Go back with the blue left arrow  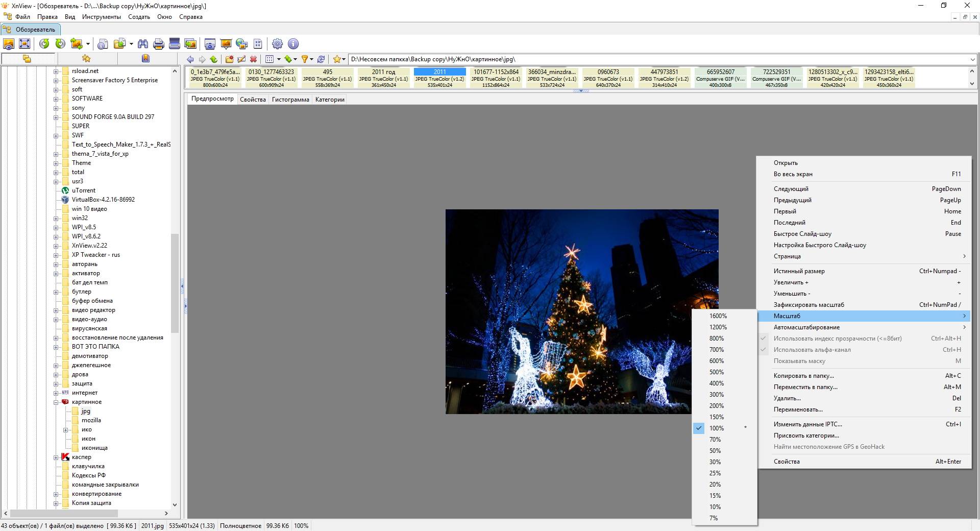pyautogui.click(x=190, y=59)
